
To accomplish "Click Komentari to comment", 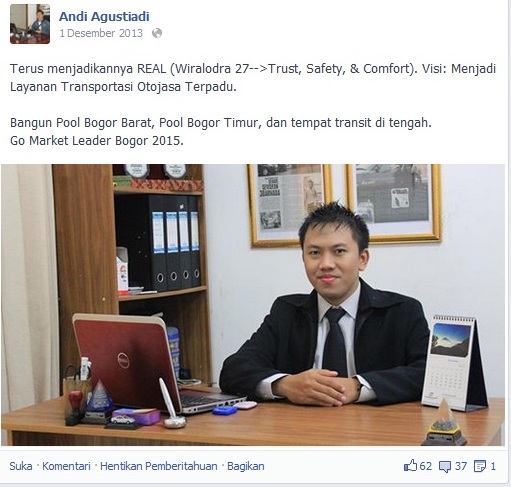I will click(x=66, y=466).
